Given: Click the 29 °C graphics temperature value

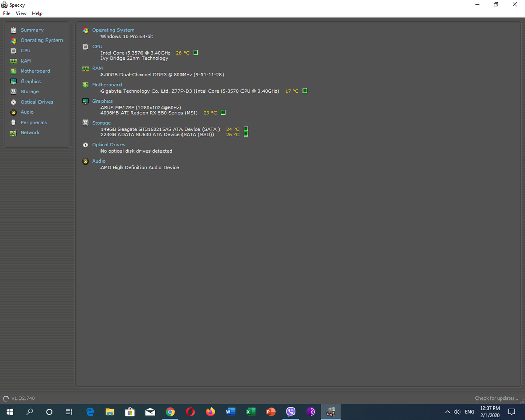Looking at the screenshot, I should [210, 113].
